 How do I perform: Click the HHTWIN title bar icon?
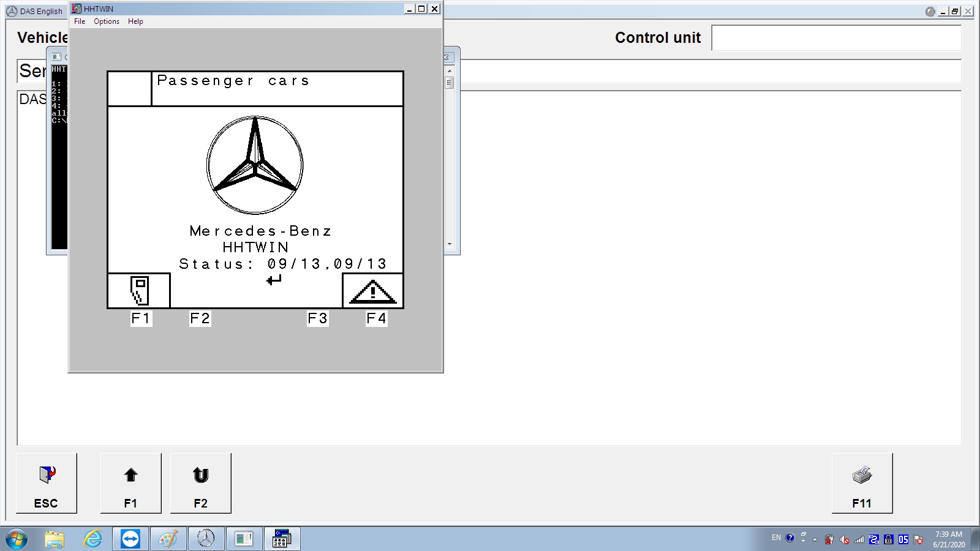tap(77, 9)
